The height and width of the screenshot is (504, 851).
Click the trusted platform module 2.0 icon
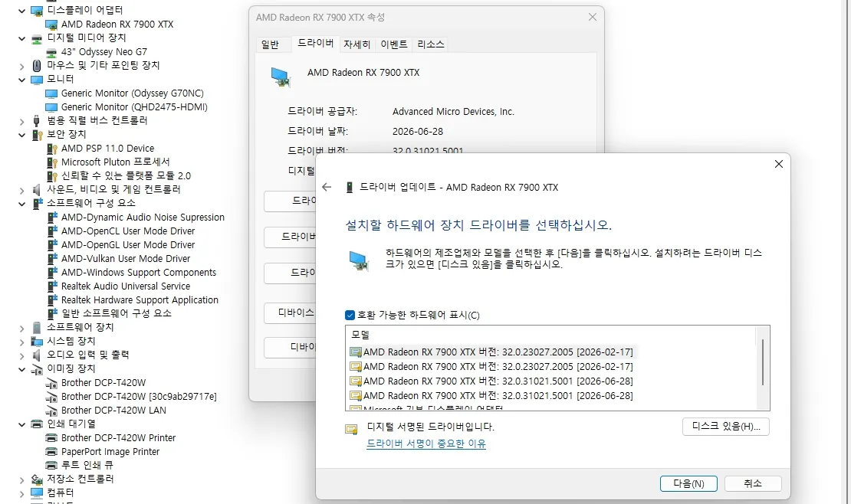[x=52, y=175]
